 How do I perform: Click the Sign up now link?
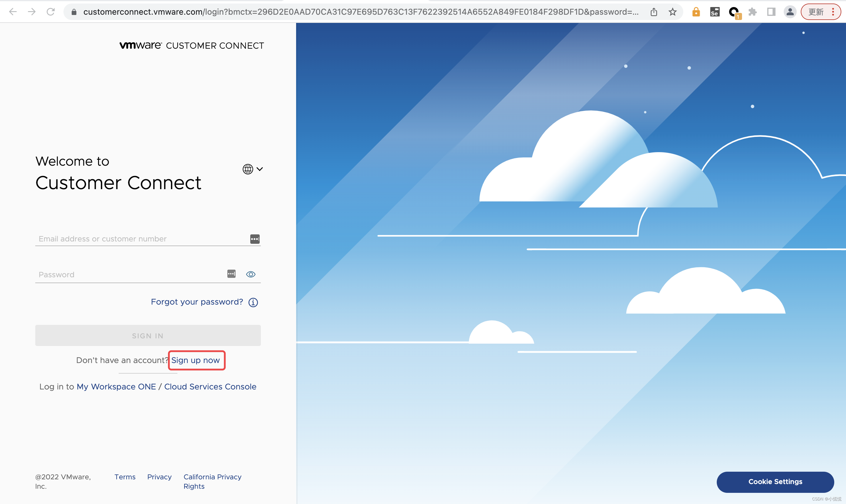(196, 360)
